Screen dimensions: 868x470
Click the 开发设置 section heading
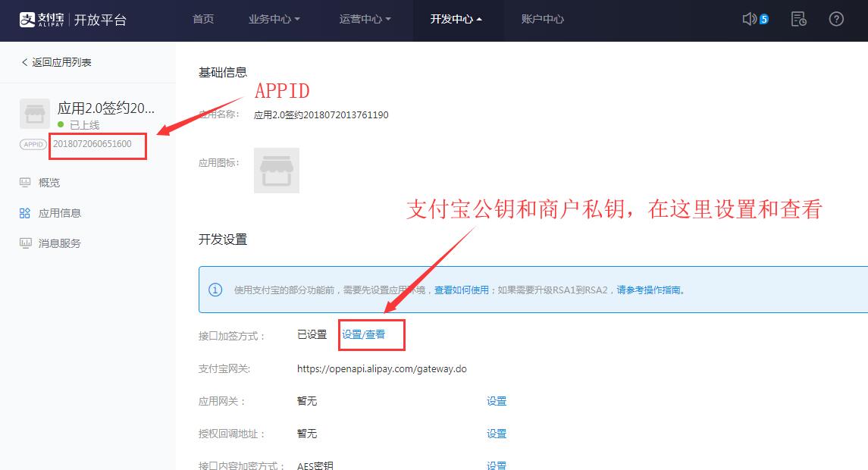(x=223, y=239)
